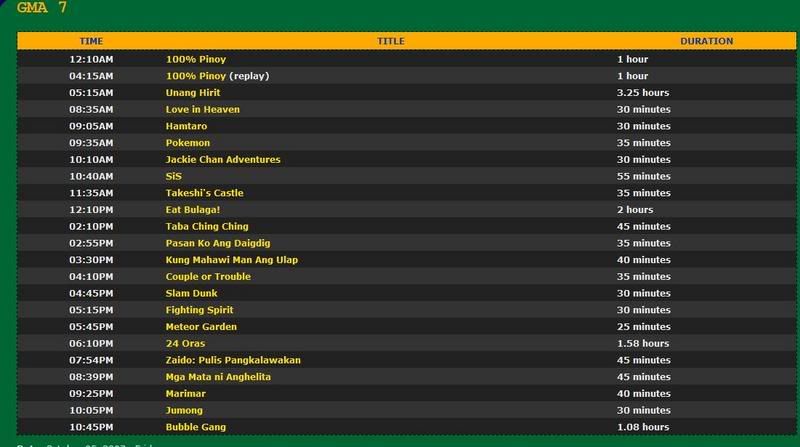The image size is (800, 447).
Task: Click the TITLE column header
Action: (391, 41)
